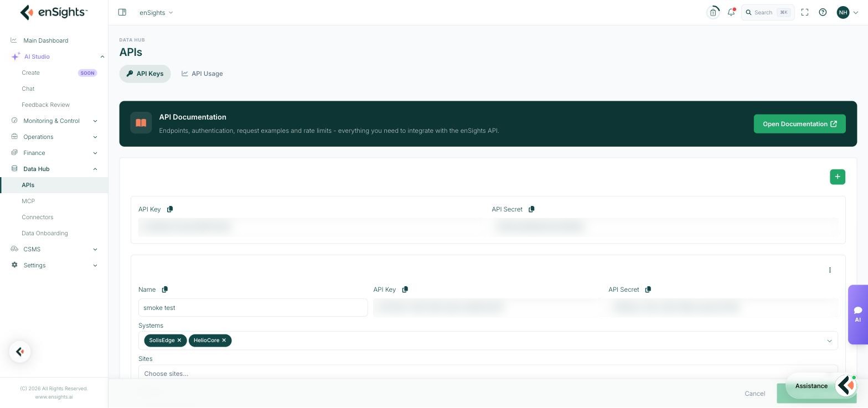Open the clipboard tasks icon in the top bar

click(713, 12)
